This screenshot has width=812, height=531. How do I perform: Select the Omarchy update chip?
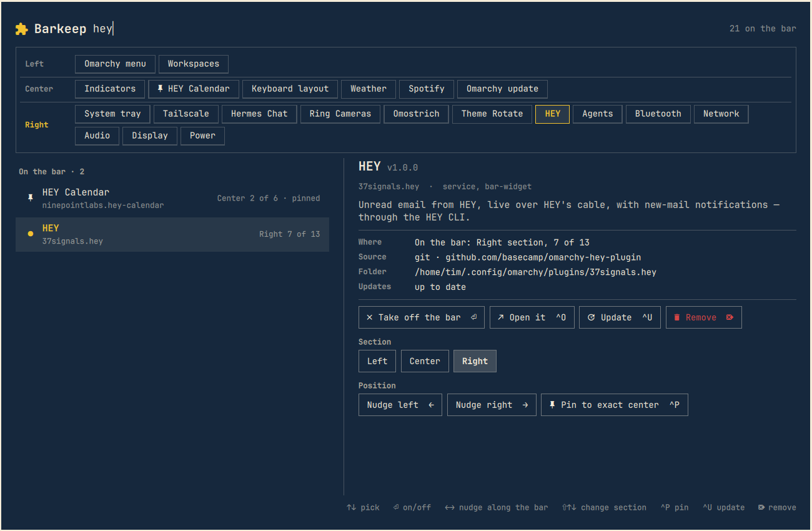point(502,89)
